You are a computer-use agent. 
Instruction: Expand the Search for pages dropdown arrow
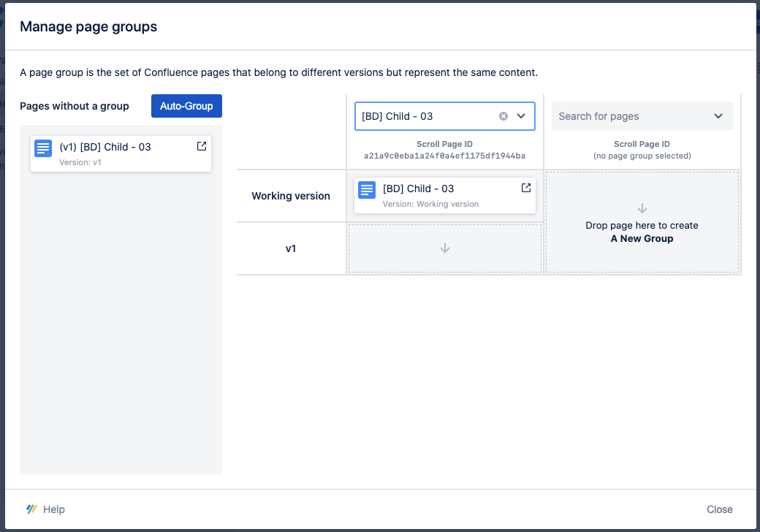click(718, 116)
